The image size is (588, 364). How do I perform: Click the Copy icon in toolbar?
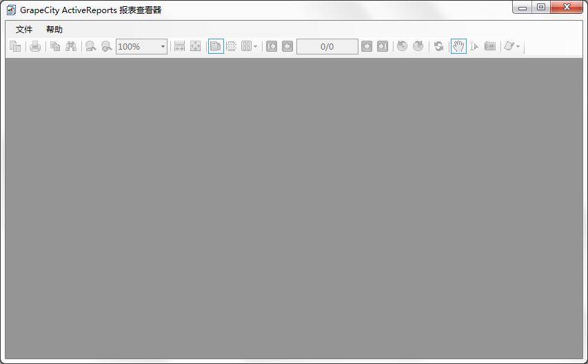point(55,46)
